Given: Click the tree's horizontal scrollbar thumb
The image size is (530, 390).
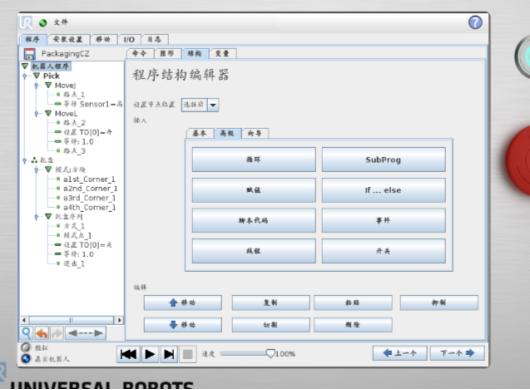Looking at the screenshot, I should (71, 320).
